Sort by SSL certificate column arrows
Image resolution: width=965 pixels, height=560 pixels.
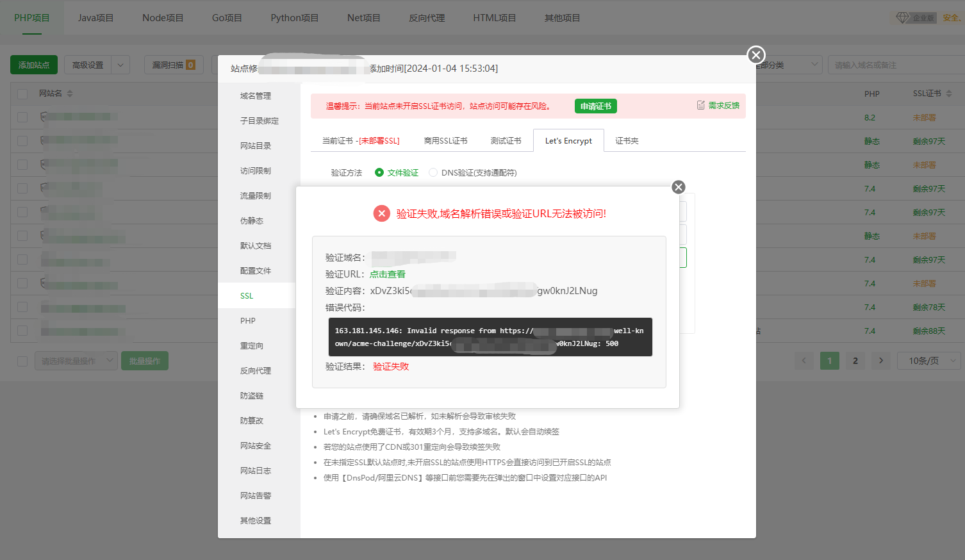tap(949, 94)
